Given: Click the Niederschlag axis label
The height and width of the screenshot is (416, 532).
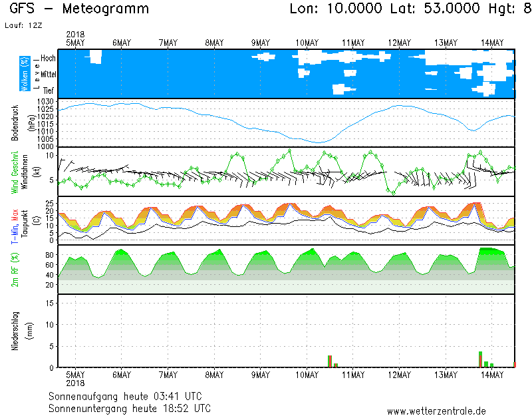Looking at the screenshot, I should coord(15,331).
